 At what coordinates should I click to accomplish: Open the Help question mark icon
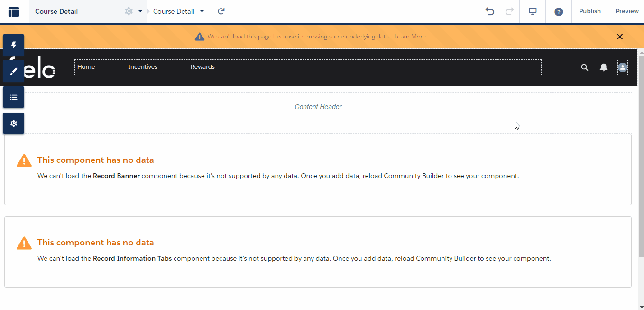click(559, 11)
